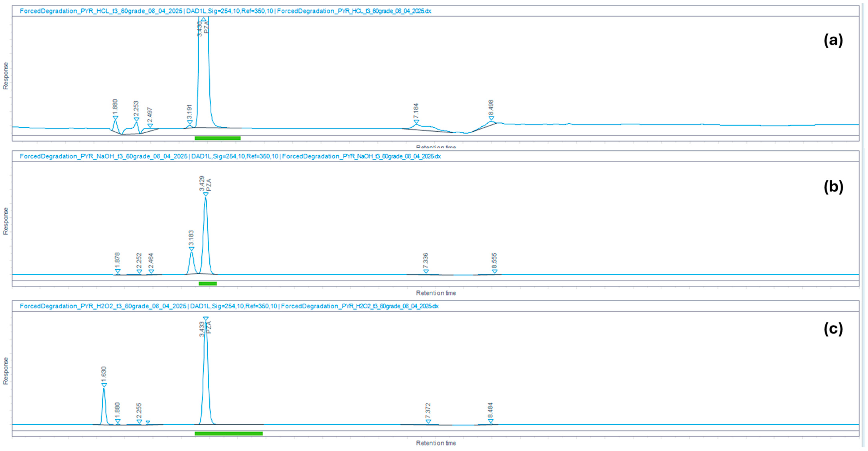Click the 7.336 peak marker in NaOH panel

pyautogui.click(x=426, y=271)
